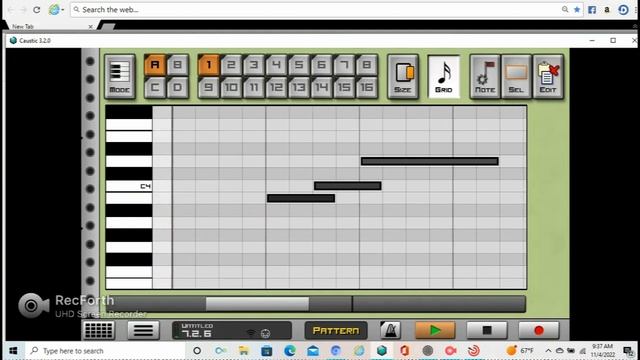
Task: Start recording with the red record button
Action: (x=539, y=330)
